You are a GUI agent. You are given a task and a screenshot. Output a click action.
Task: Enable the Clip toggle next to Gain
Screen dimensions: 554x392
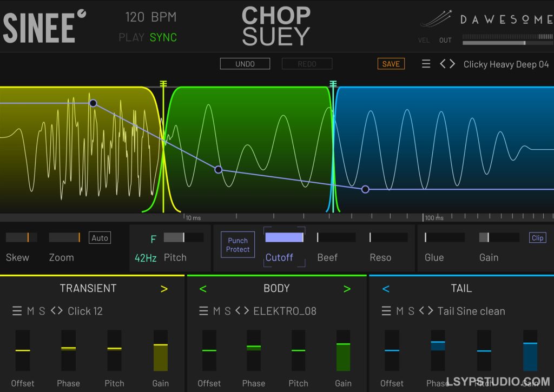537,237
